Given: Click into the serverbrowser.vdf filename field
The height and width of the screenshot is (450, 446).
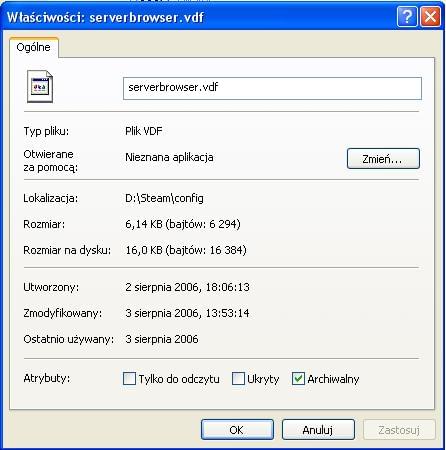Looking at the screenshot, I should (x=272, y=88).
